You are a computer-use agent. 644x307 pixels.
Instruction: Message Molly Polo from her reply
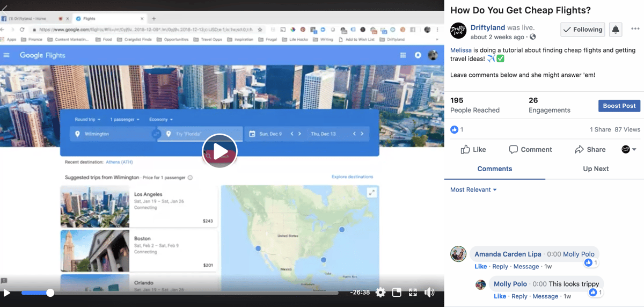tap(545, 296)
